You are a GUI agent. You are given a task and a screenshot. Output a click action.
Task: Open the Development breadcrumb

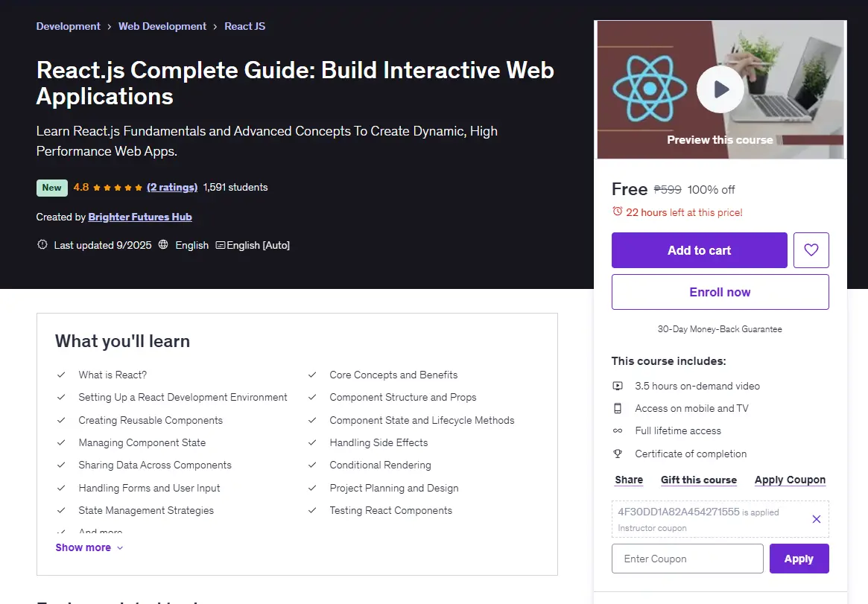pyautogui.click(x=68, y=26)
